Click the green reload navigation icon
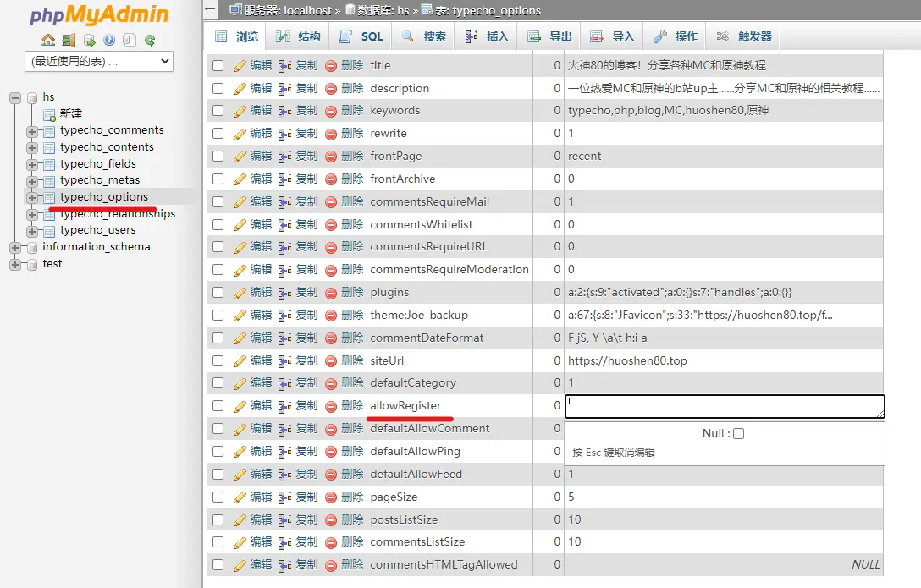Screen dimensions: 921x588 coord(150,40)
